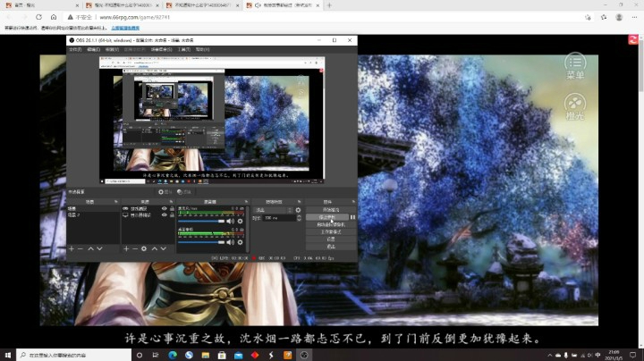Image resolution: width=644 pixels, height=361 pixels.
Task: Move scene up in scenes list
Action: (x=90, y=248)
